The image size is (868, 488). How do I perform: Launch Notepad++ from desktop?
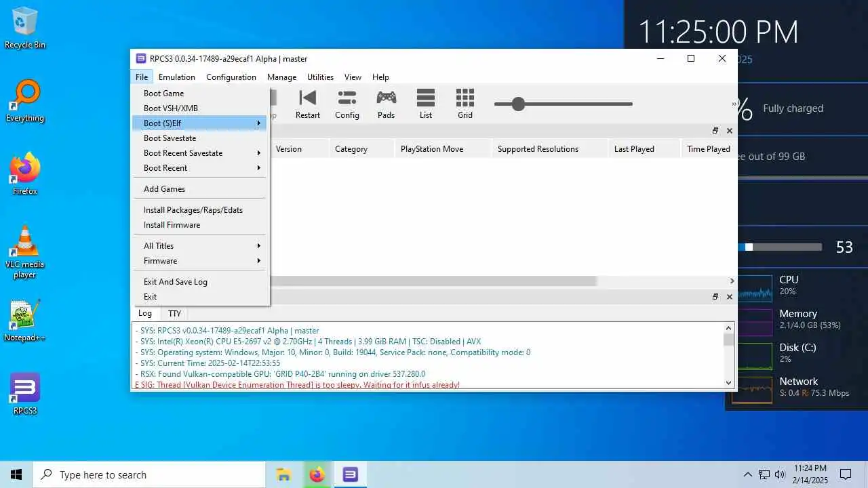coord(25,321)
